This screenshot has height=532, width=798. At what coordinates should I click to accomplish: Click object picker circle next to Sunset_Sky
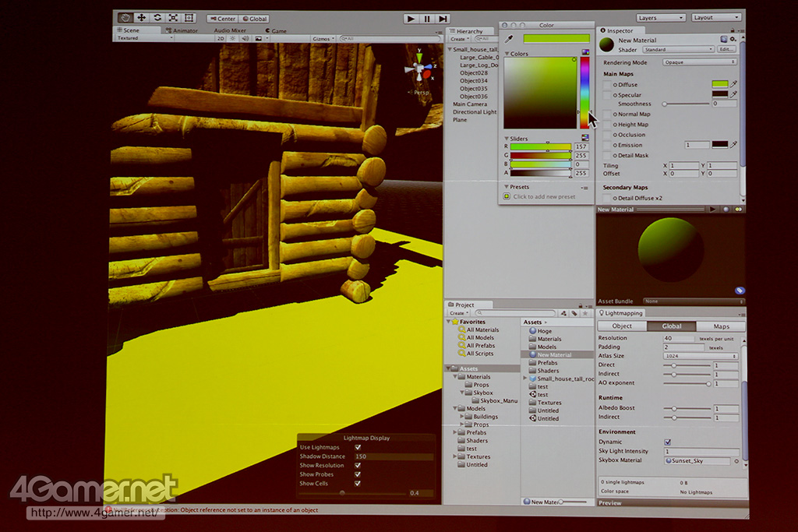[736, 461]
